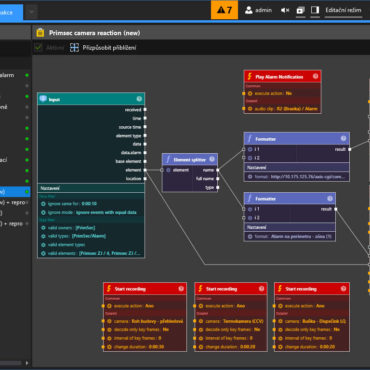Toggle the Aktivní checkbox
This screenshot has width=370, height=370.
[39, 48]
